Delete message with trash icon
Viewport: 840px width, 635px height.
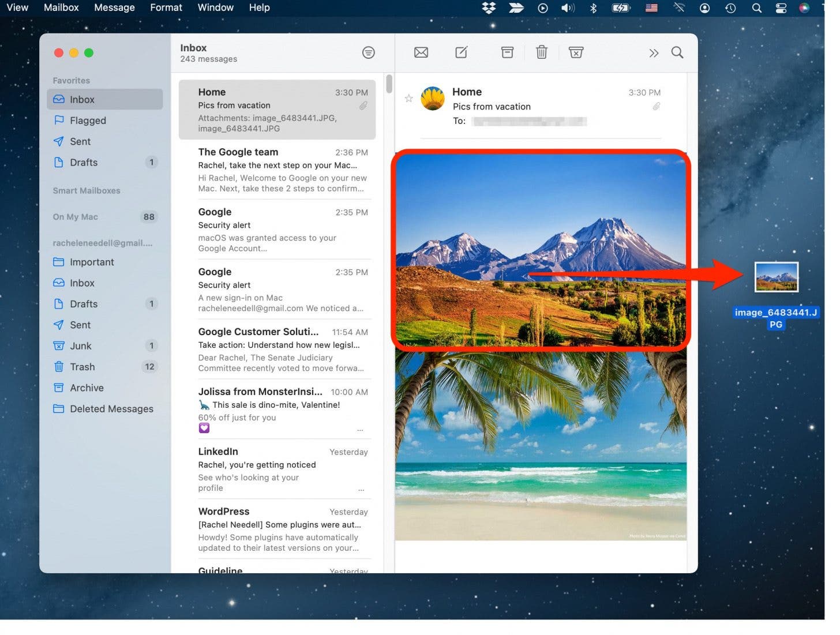pyautogui.click(x=541, y=52)
